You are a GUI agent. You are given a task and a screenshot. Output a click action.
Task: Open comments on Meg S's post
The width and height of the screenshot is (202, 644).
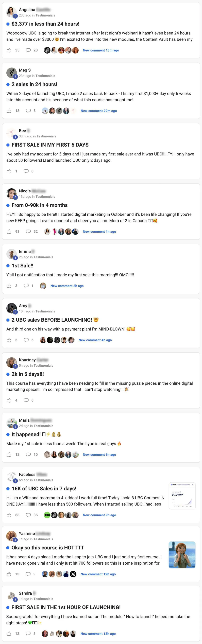28,111
